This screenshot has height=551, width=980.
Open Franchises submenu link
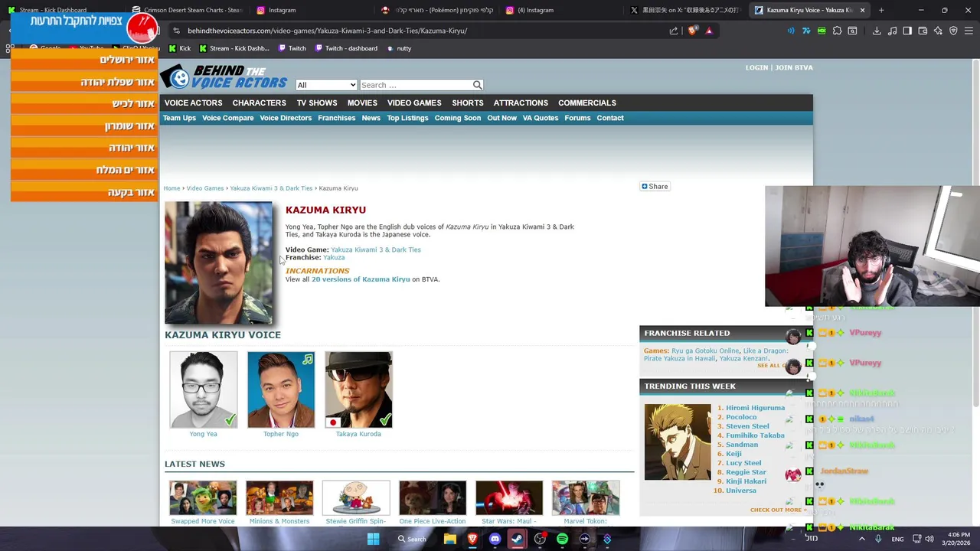337,118
